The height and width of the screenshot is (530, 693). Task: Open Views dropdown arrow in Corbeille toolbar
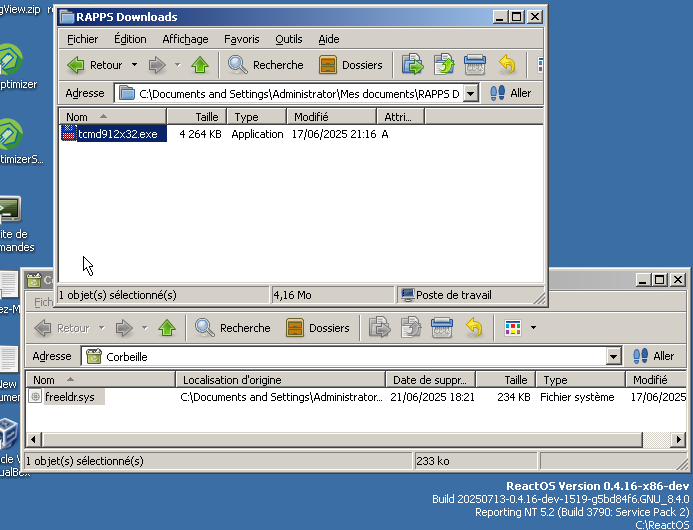(x=533, y=328)
